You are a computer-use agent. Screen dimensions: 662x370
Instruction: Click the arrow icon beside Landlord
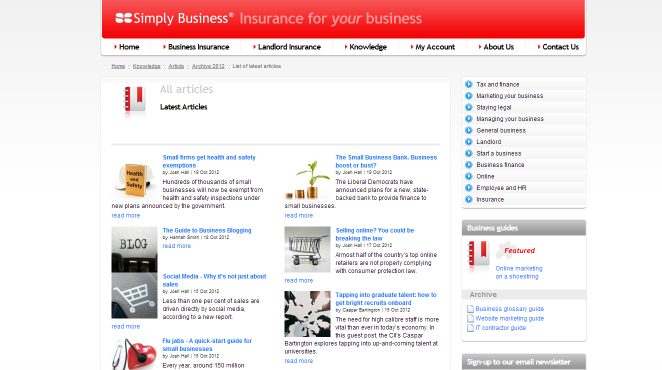(469, 141)
